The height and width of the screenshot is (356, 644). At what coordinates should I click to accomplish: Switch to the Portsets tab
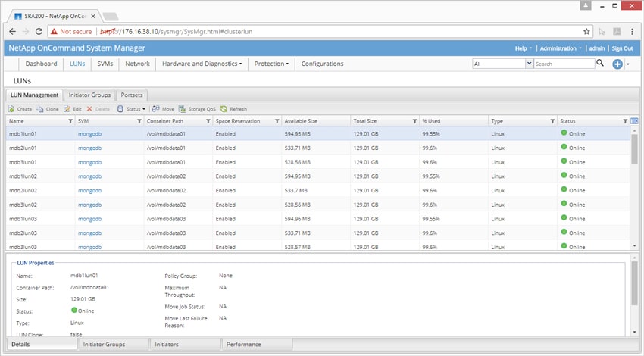click(131, 95)
